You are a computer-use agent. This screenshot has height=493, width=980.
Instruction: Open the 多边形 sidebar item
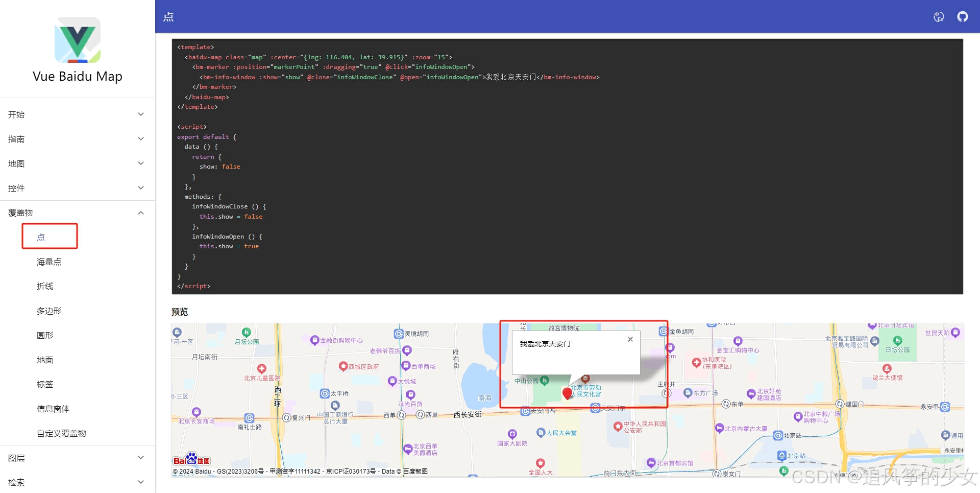[49, 311]
